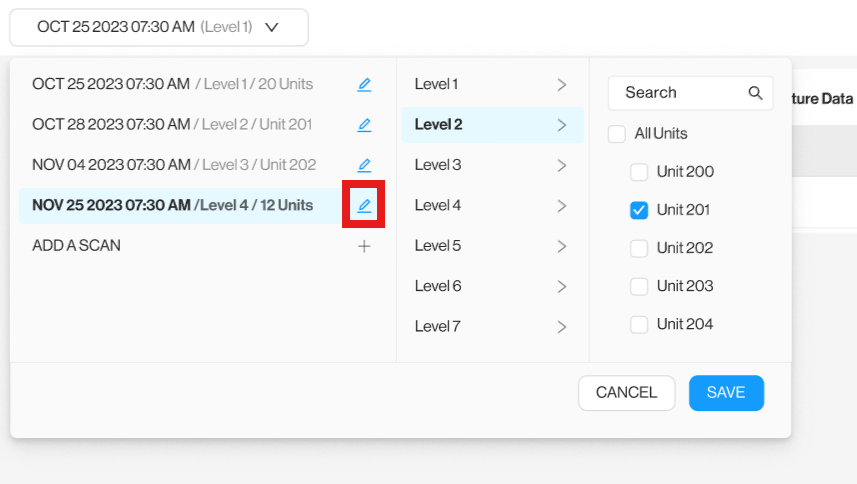Expand Level 4 units list
857x484 pixels.
[x=562, y=206]
